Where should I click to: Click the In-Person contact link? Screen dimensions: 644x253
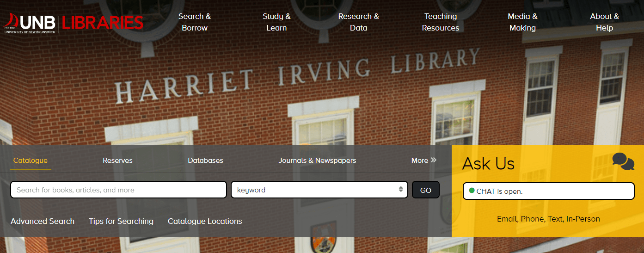click(583, 219)
